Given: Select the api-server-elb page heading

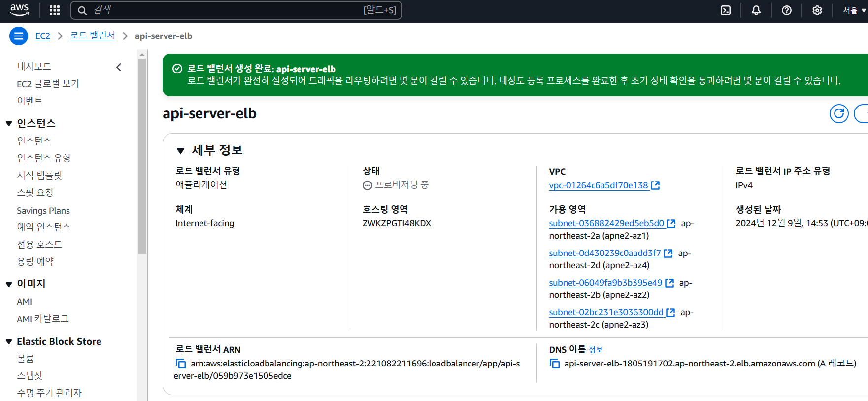Looking at the screenshot, I should (x=209, y=113).
